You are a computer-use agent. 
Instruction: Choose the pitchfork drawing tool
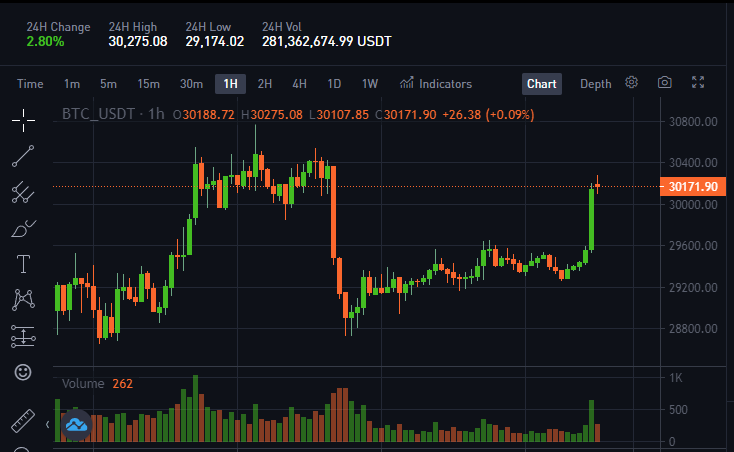click(x=23, y=192)
